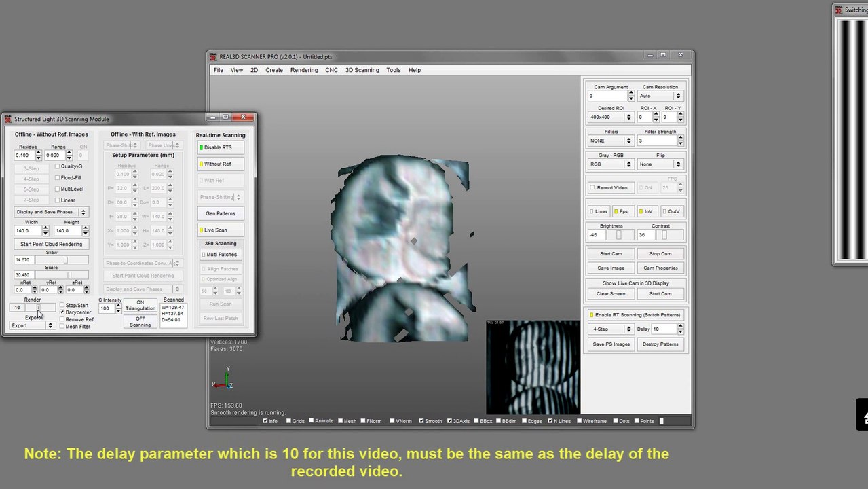Toggle the Without Ref mode button
The height and width of the screenshot is (489, 868).
click(221, 164)
